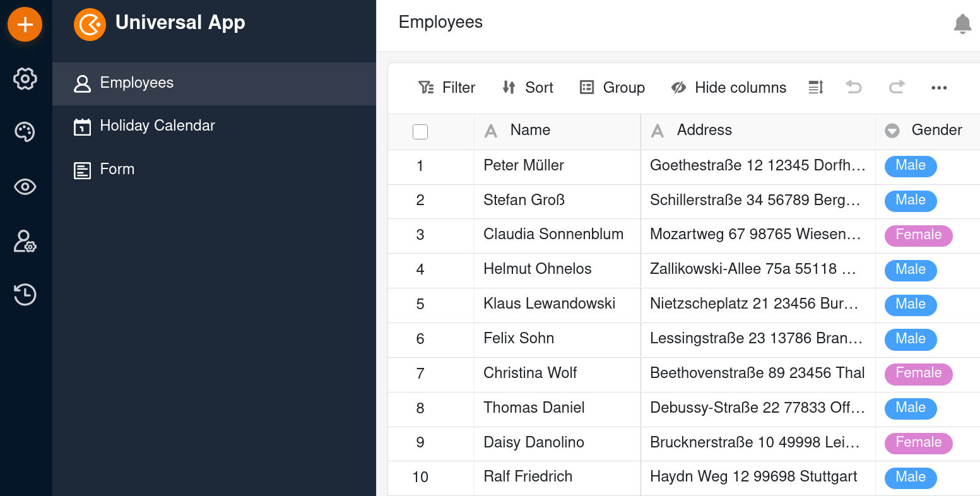Open the version history clock icon
Viewport: 980px width, 496px height.
coord(25,295)
